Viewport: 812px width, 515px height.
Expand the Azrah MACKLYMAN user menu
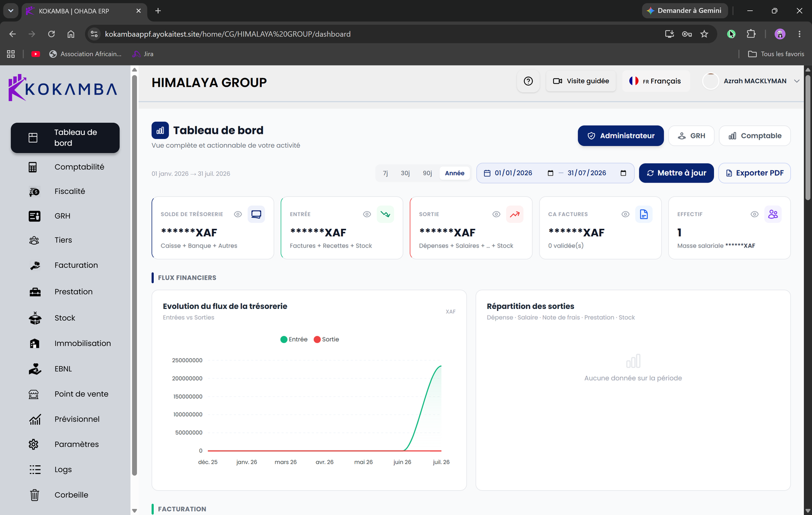[751, 81]
